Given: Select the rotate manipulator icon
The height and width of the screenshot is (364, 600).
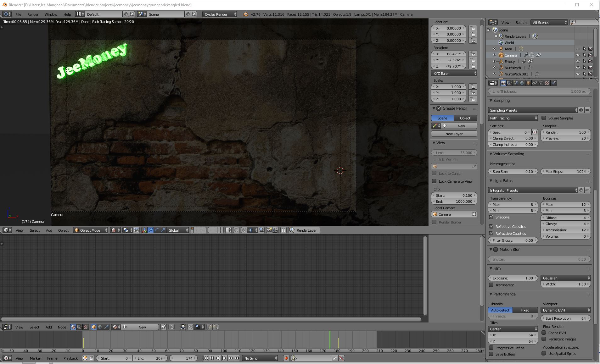Looking at the screenshot, I should 157,230.
